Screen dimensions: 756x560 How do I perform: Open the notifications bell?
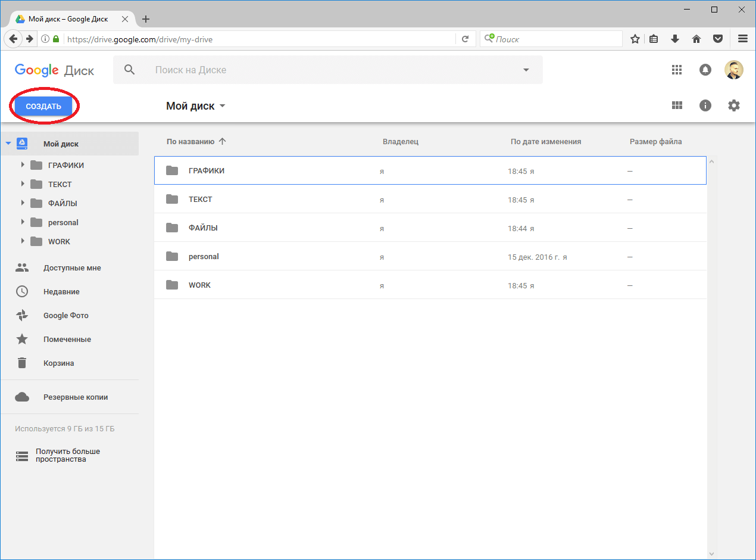705,70
